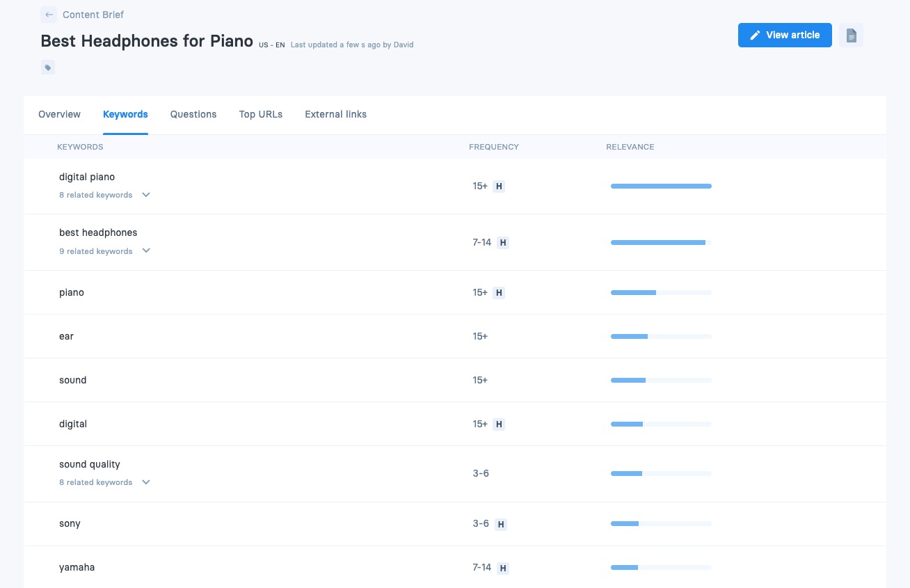
Task: Click the 7-14 frequency for best headphones
Action: (x=482, y=242)
